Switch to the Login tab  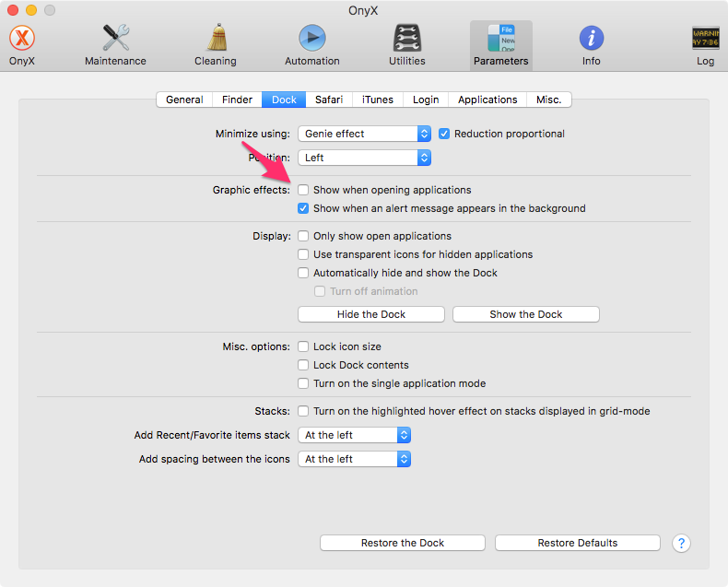tap(426, 100)
